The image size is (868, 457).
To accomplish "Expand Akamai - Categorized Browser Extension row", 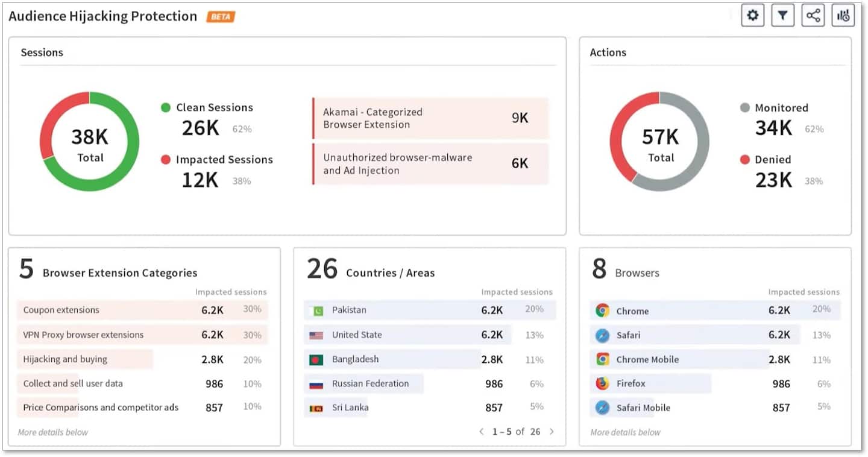I will coord(430,118).
